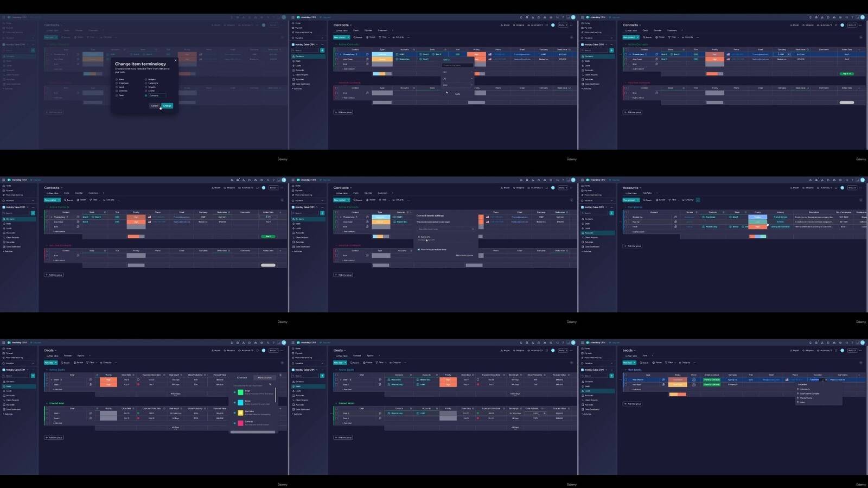Click More columns in the bottom-left Deals panel
Viewport: 868px width, 488px height.
click(x=264, y=378)
